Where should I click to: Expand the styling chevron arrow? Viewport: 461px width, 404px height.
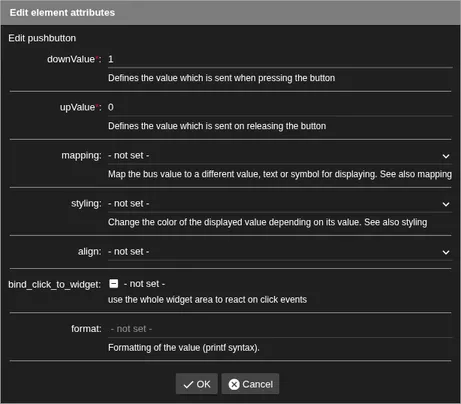tap(446, 204)
